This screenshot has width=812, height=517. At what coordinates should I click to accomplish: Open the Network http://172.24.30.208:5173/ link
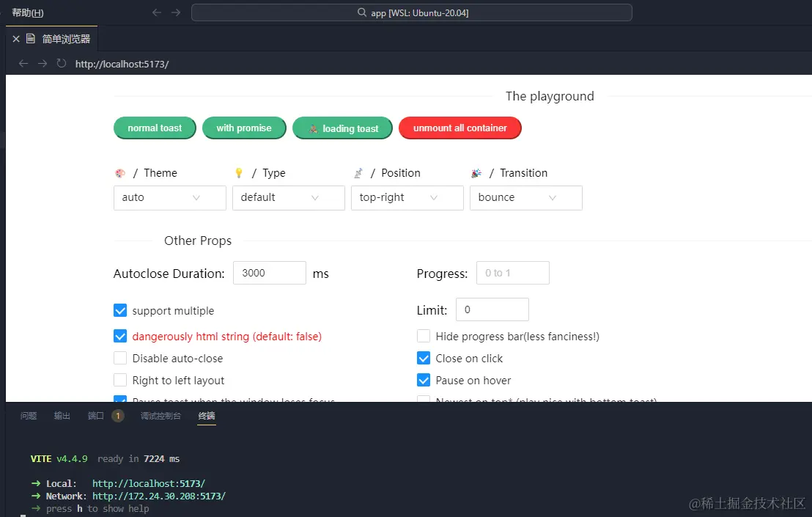pyautogui.click(x=159, y=496)
